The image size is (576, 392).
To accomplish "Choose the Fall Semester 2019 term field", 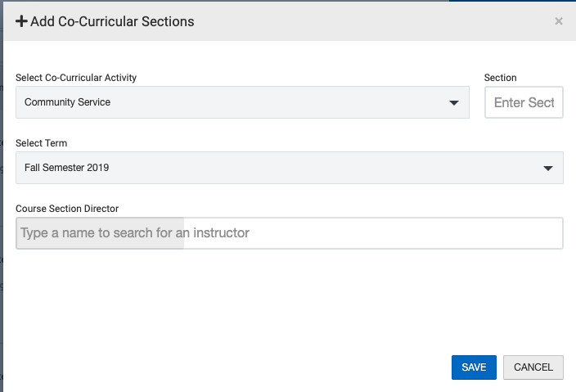I will tap(290, 168).
